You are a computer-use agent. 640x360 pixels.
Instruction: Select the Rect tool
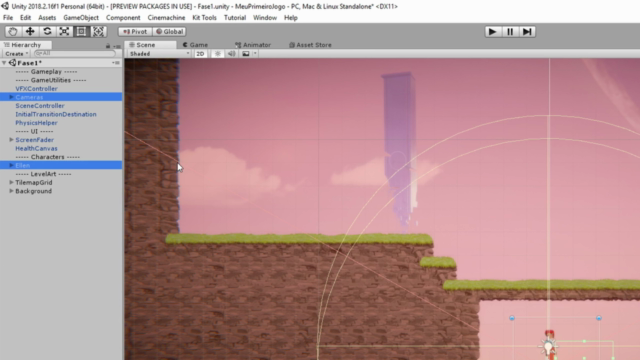pyautogui.click(x=81, y=31)
